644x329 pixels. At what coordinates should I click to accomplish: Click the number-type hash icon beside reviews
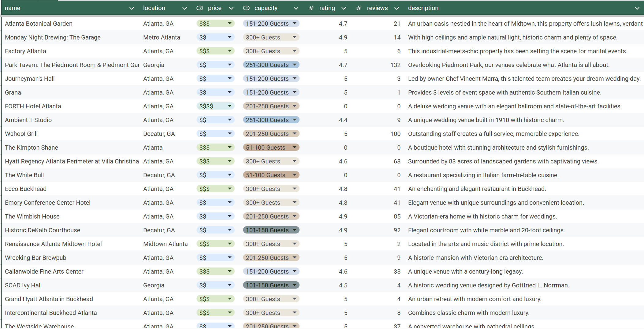click(x=359, y=8)
